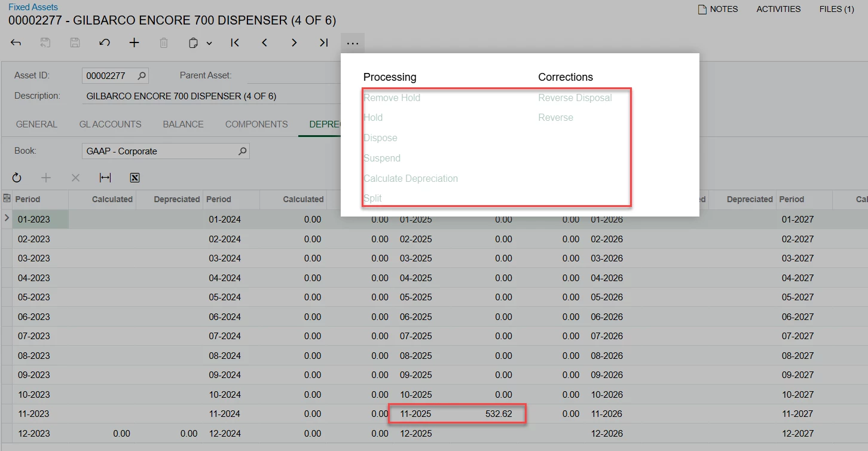Select Remove Hold in Processing menu
868x451 pixels.
392,97
